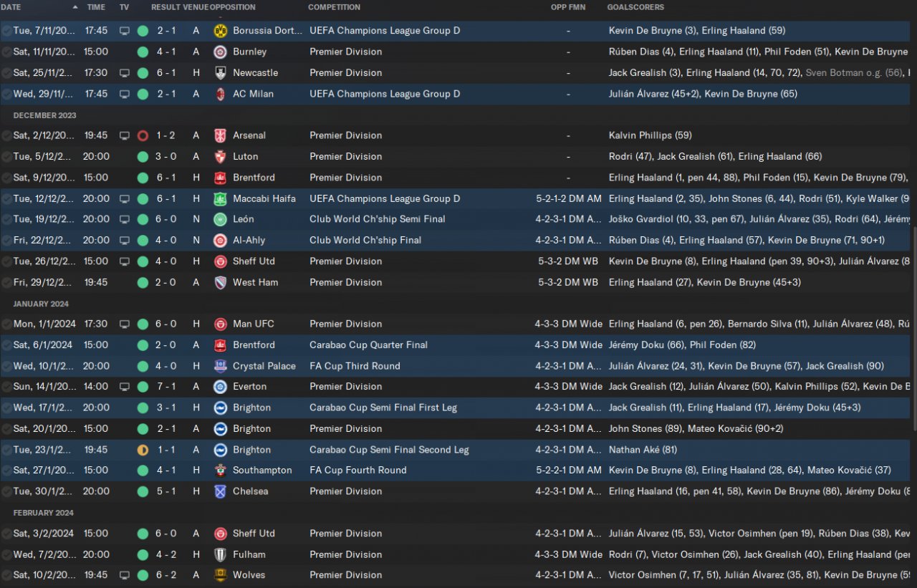Screen dimensions: 917x588
Task: Select the 5-2-2-1 DM AM formation entry
Action: (x=568, y=471)
